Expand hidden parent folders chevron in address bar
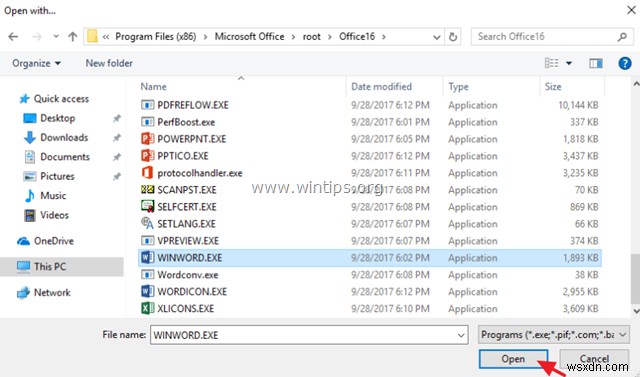The height and width of the screenshot is (377, 640). [106, 37]
